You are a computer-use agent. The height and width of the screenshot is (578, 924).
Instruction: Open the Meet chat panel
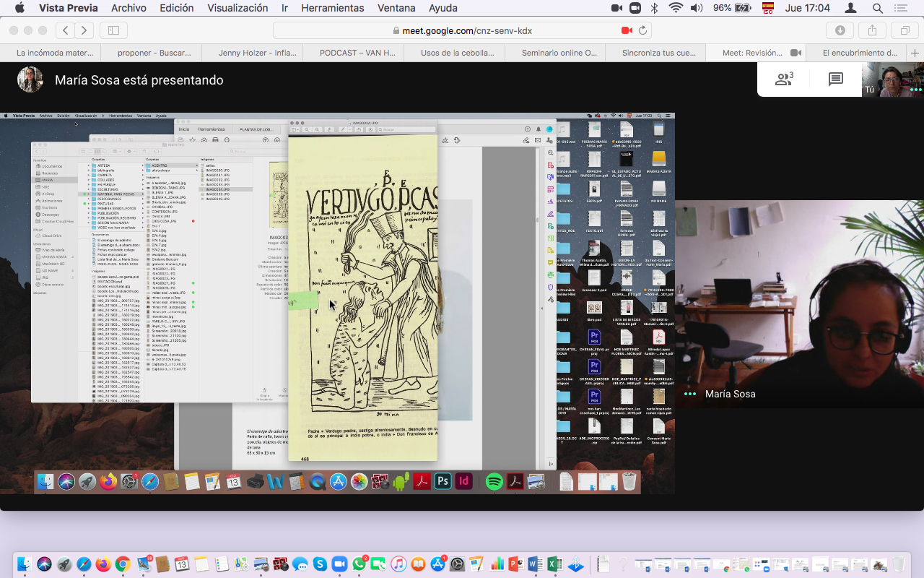coord(835,79)
